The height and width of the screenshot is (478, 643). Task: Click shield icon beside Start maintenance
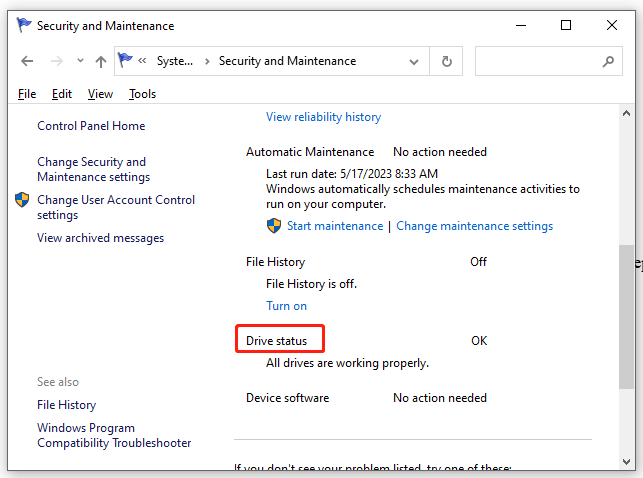(x=274, y=225)
